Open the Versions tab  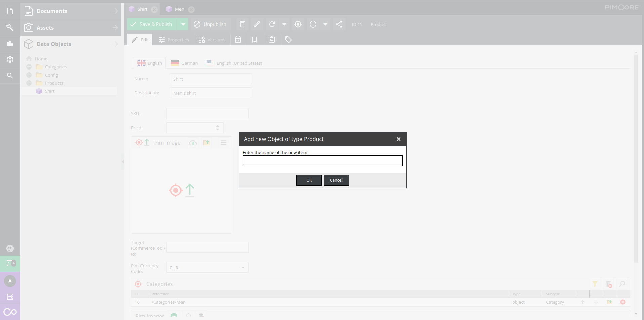tap(212, 40)
